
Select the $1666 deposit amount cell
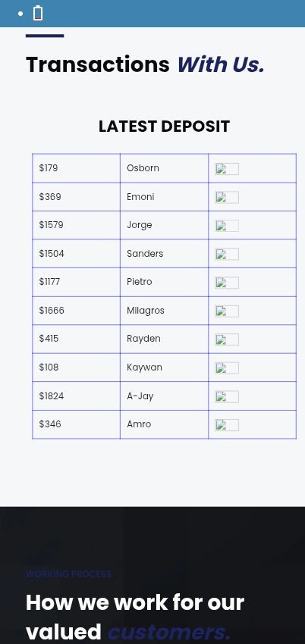tap(76, 311)
